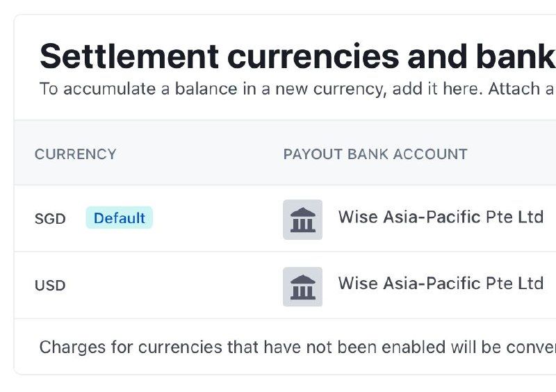Open Wise Asia-Pacific Pte Ltd account for USD
The height and width of the screenshot is (392, 556).
tap(441, 284)
